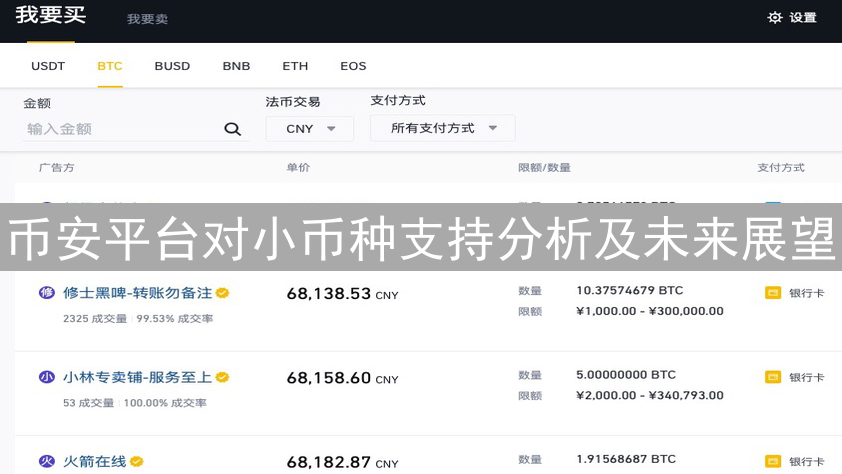Select the BUSD coin tab
The height and width of the screenshot is (474, 842).
tap(172, 66)
